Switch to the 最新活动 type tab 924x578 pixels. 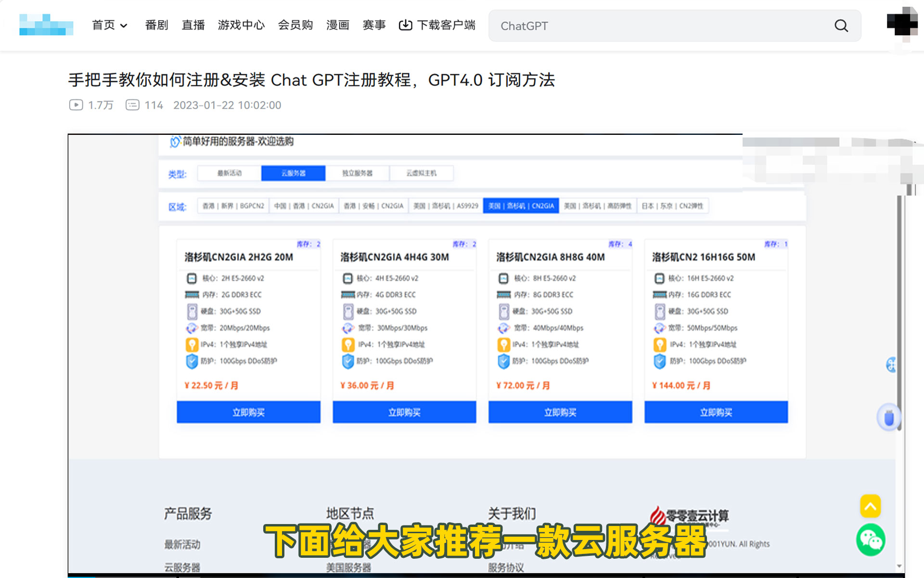pos(230,173)
